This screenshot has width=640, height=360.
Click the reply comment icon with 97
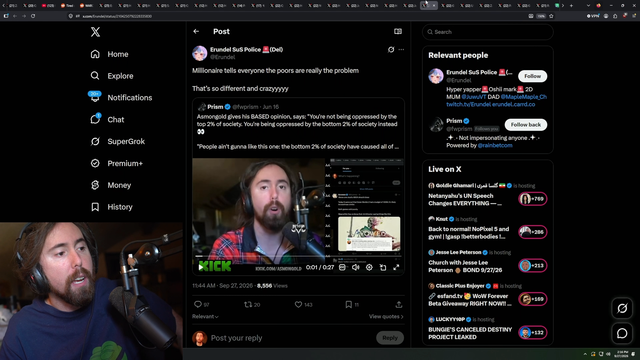[202, 304]
